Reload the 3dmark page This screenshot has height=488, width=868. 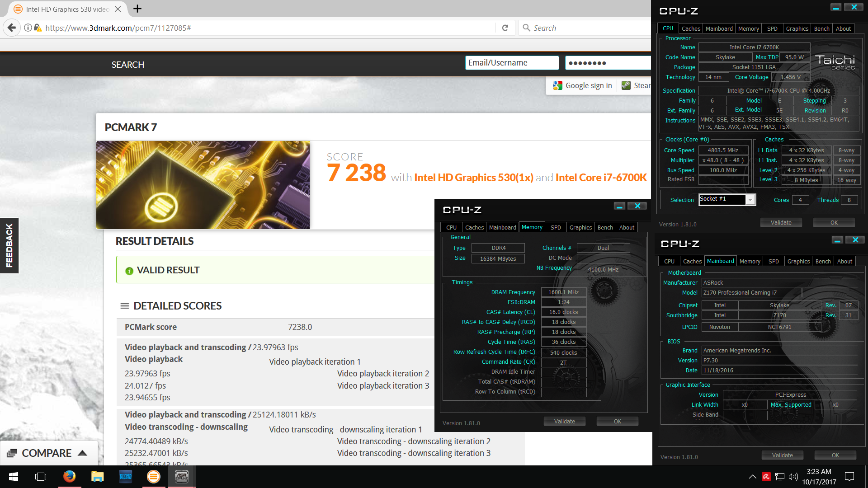click(505, 28)
